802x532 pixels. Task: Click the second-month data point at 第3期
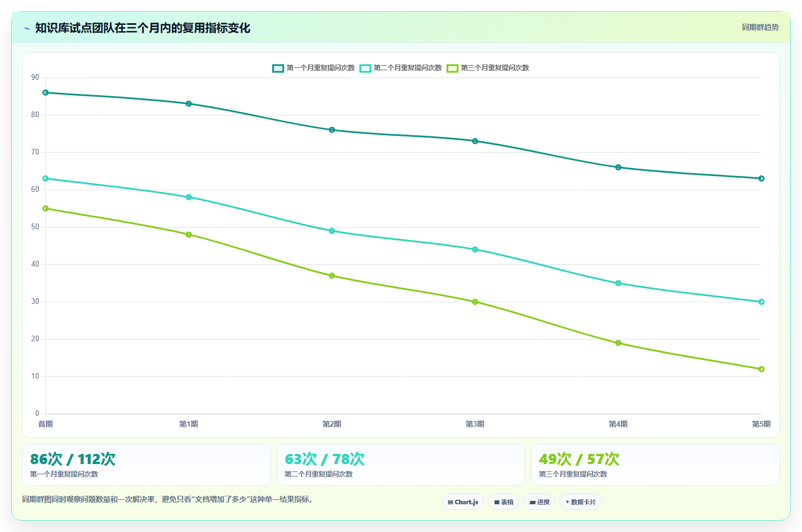click(475, 250)
